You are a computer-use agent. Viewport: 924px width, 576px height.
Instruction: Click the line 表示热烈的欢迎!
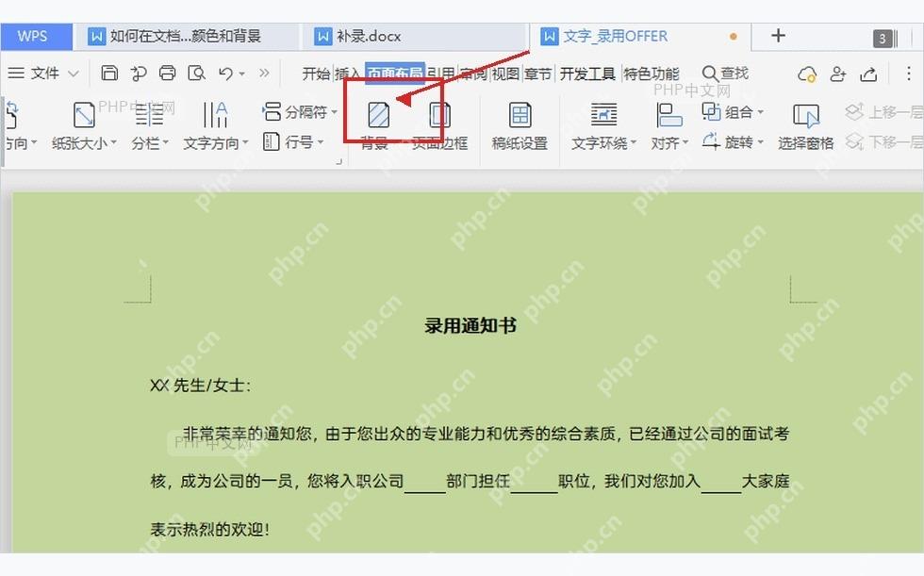click(x=209, y=530)
